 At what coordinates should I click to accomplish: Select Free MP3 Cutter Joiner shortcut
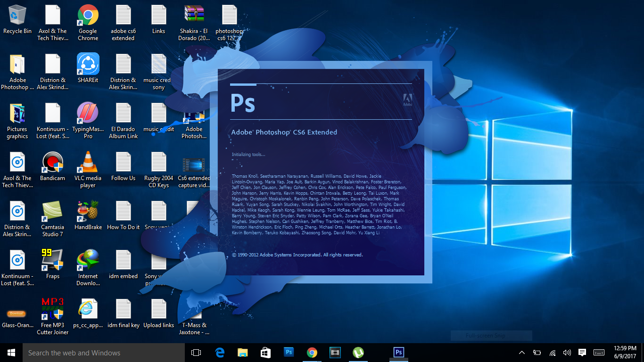[53, 317]
